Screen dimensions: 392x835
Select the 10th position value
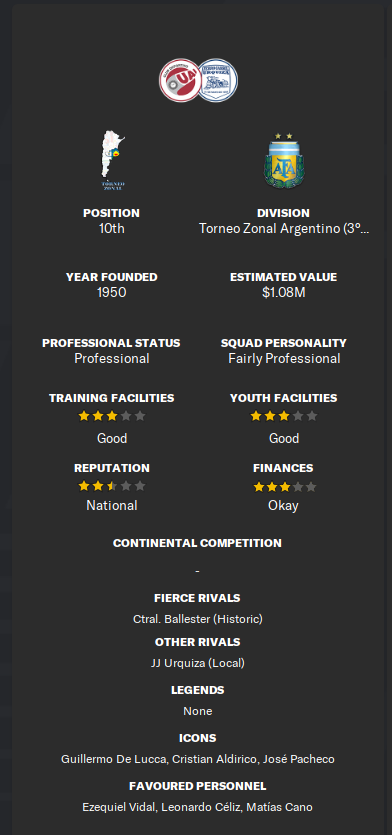(112, 228)
